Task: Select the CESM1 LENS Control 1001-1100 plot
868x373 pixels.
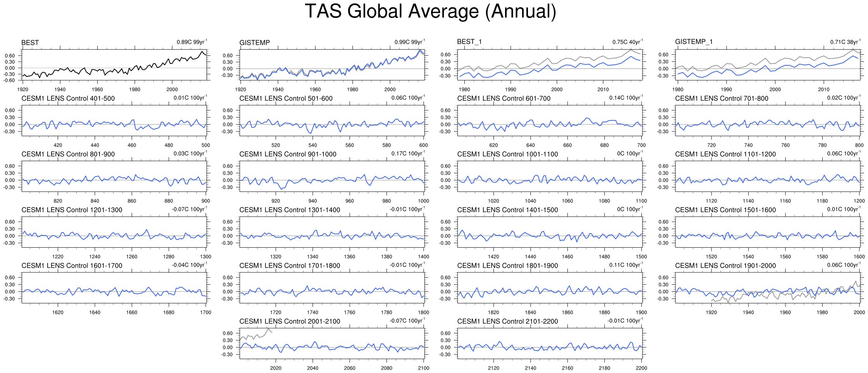Action: (x=550, y=176)
